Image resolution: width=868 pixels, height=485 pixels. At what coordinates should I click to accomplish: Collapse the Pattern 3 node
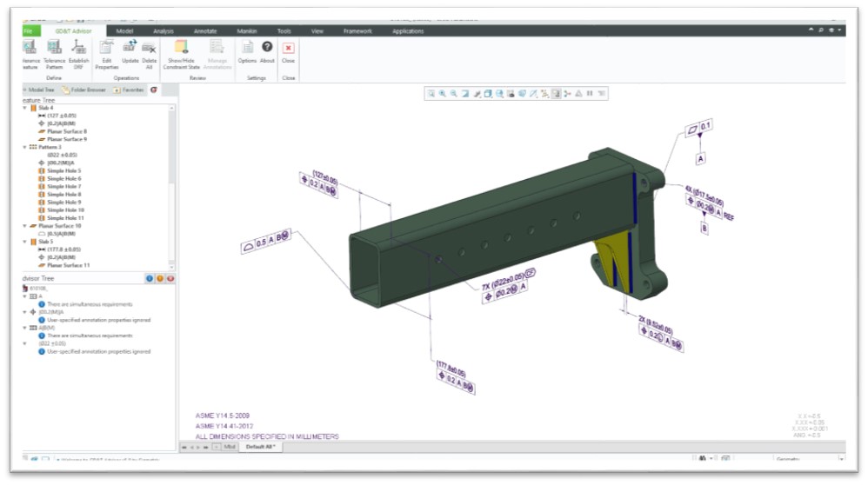tap(25, 147)
